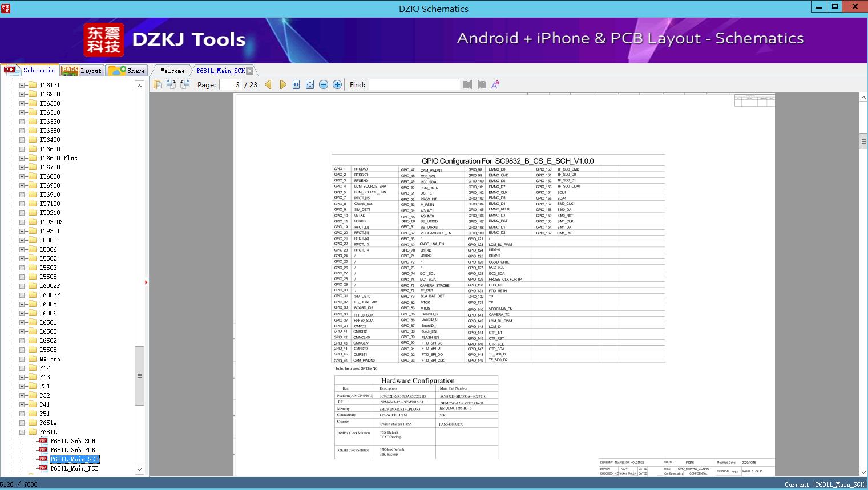The image size is (868, 490).
Task: Zoom out with the minus icon
Action: (x=324, y=84)
